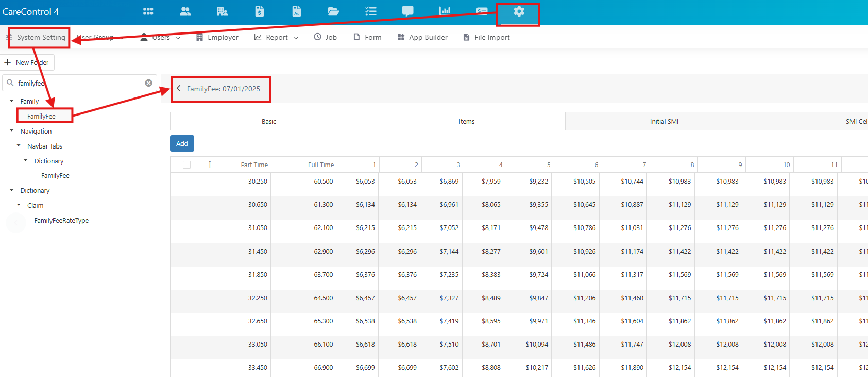This screenshot has width=868, height=377.
Task: Click the blue Add button
Action: 182,143
